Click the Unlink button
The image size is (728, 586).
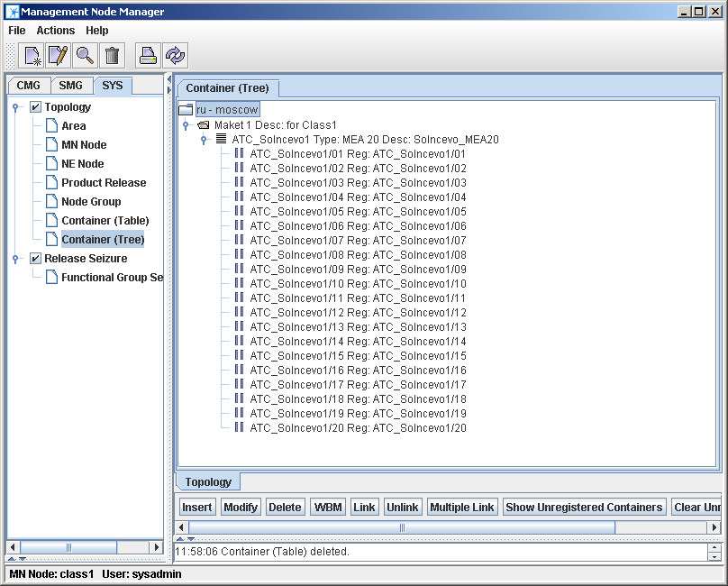pyautogui.click(x=403, y=507)
